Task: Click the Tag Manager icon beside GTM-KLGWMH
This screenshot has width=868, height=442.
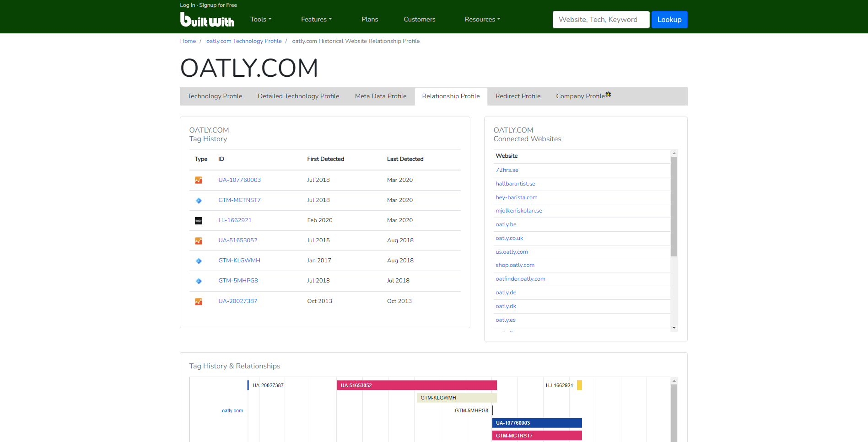Action: coord(199,261)
